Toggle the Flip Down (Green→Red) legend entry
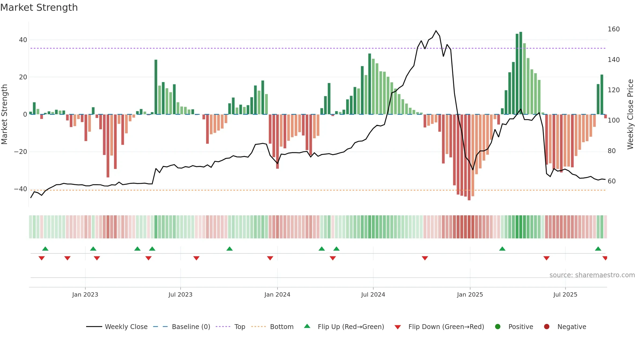Viewport: 644px width, 362px height. coord(439,327)
